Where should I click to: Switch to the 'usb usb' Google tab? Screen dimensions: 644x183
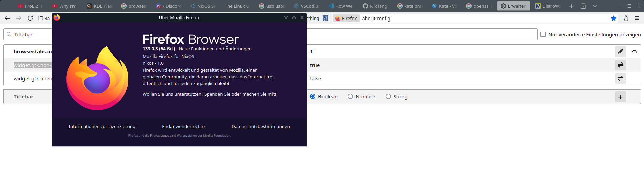pos(272,6)
